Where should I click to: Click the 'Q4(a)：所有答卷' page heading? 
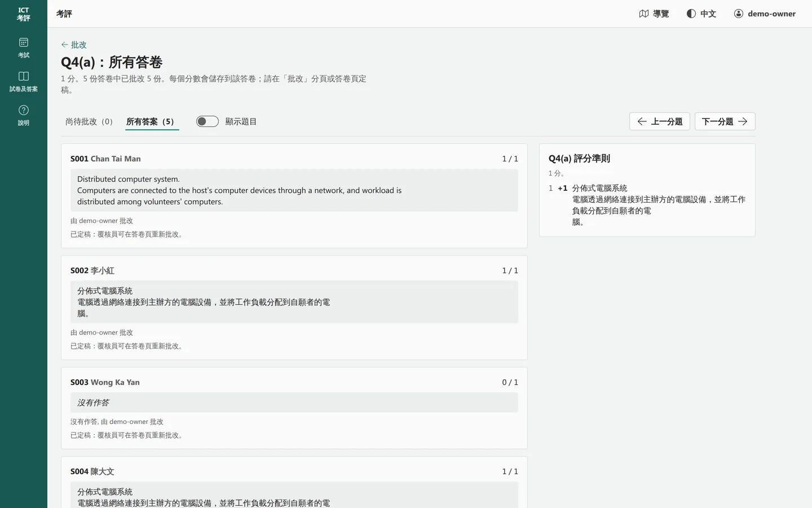pyautogui.click(x=112, y=62)
